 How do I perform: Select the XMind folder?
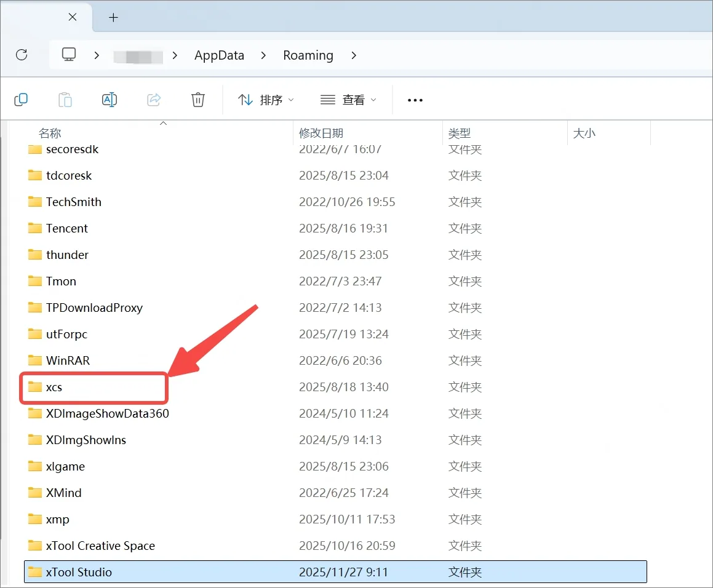pos(335,493)
